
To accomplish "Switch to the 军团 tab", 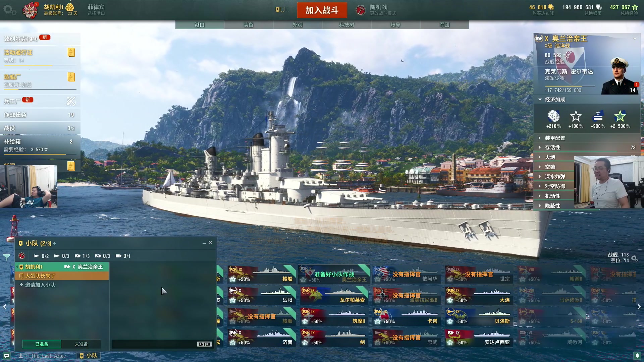I will [x=444, y=25].
